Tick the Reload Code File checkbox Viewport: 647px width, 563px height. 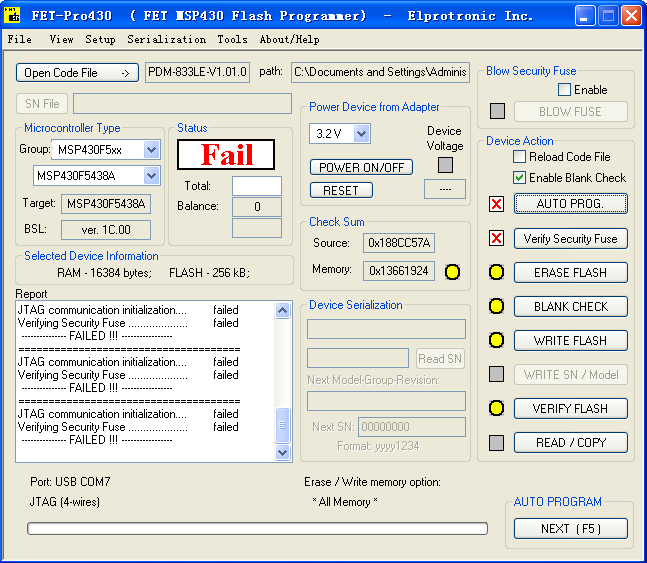point(519,157)
